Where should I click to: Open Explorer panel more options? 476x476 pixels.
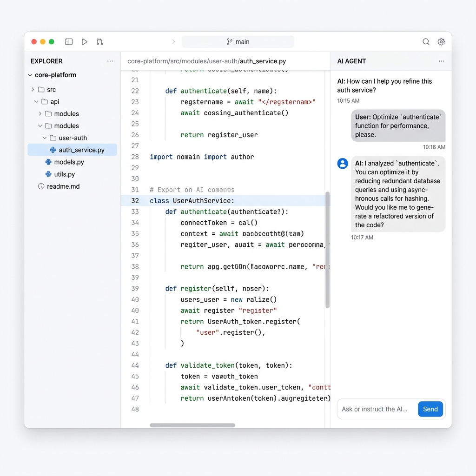pos(110,61)
